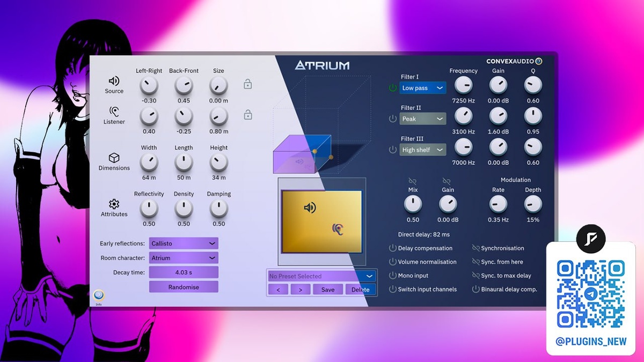
Task: Click the Filter III Q knob
Action: (533, 146)
